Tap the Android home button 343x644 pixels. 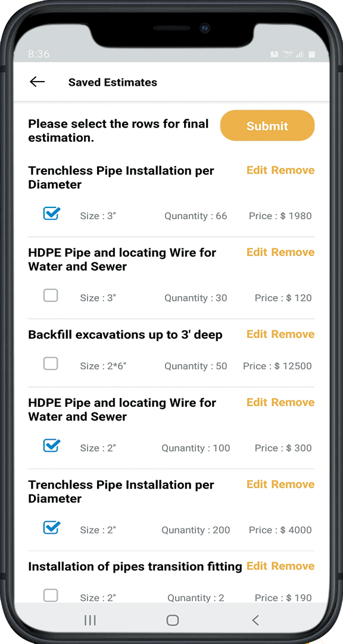pos(172,620)
